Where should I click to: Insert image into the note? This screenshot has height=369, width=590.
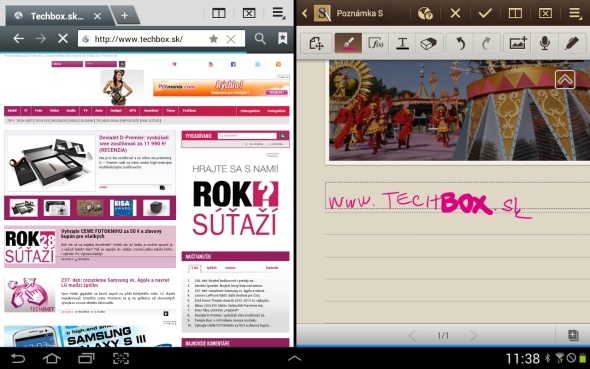click(x=518, y=43)
